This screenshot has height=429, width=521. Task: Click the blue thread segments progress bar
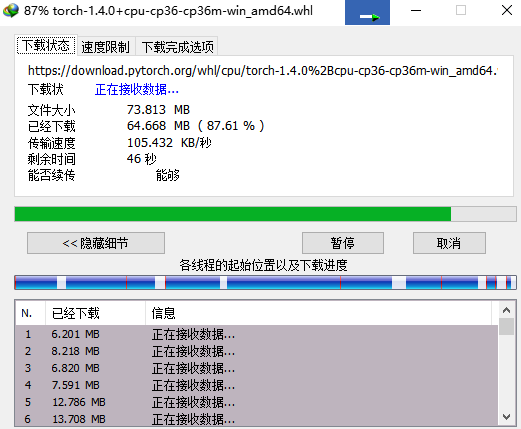(265, 282)
